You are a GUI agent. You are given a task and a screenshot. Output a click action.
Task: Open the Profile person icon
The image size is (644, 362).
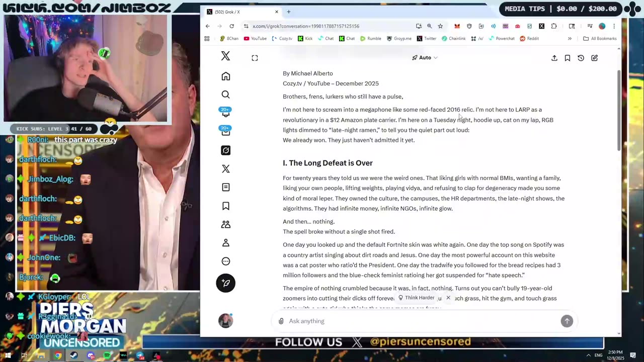coord(225,243)
